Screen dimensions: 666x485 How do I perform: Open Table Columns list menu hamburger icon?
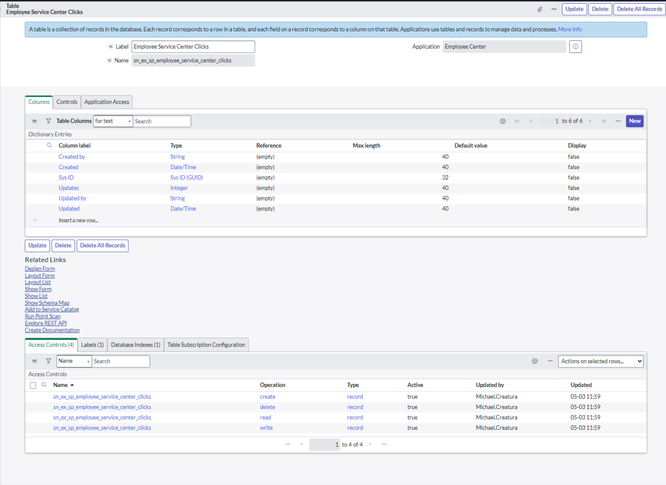[x=34, y=121]
